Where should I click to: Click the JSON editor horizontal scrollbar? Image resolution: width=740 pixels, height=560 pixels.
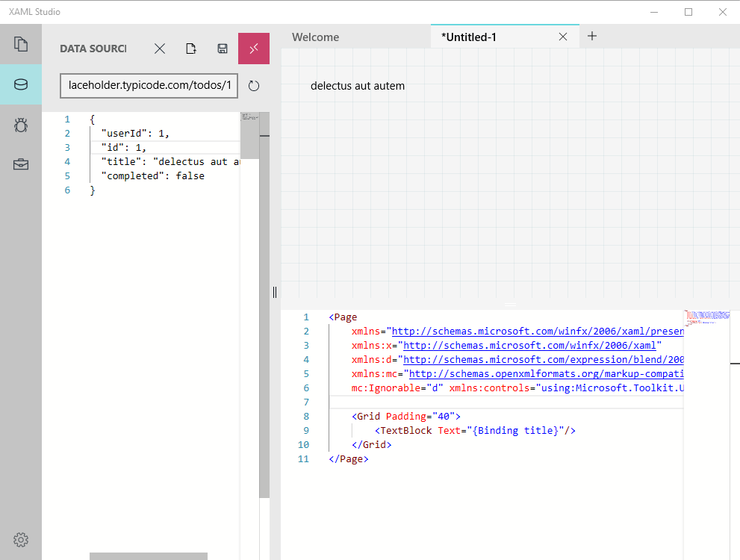(148, 556)
